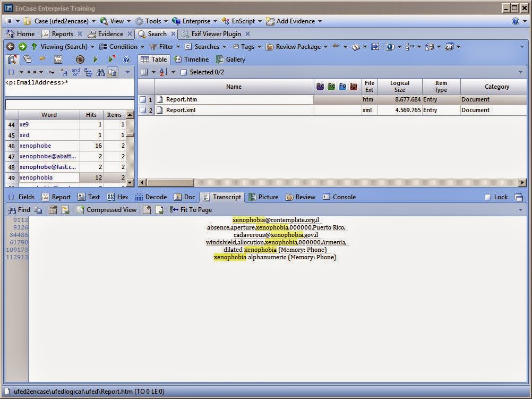The height and width of the screenshot is (399, 532).
Task: Click the copy icon next to Find
Action: tap(38, 210)
